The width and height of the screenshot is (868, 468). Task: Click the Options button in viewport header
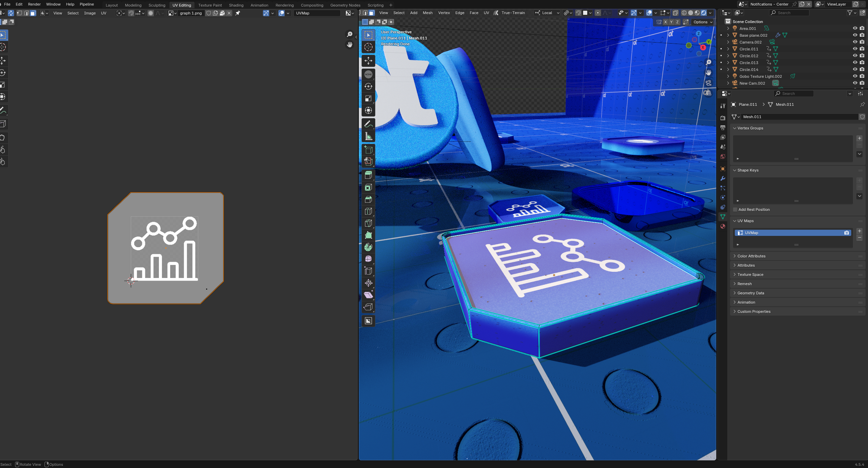702,22
